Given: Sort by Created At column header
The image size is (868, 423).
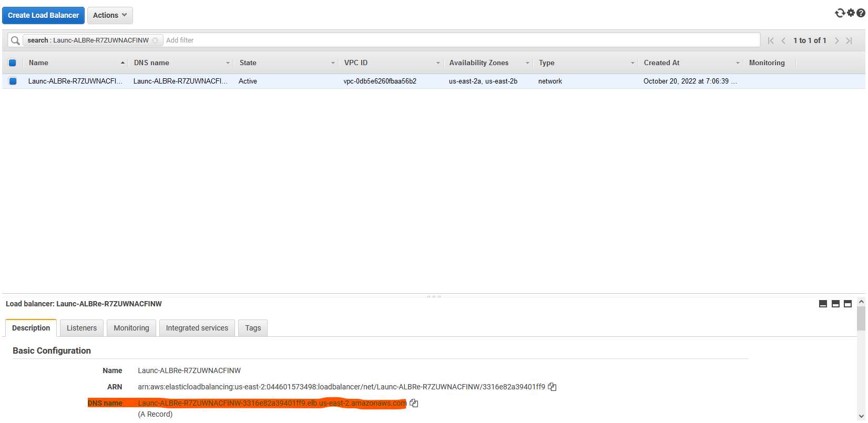Looking at the screenshot, I should [x=691, y=63].
